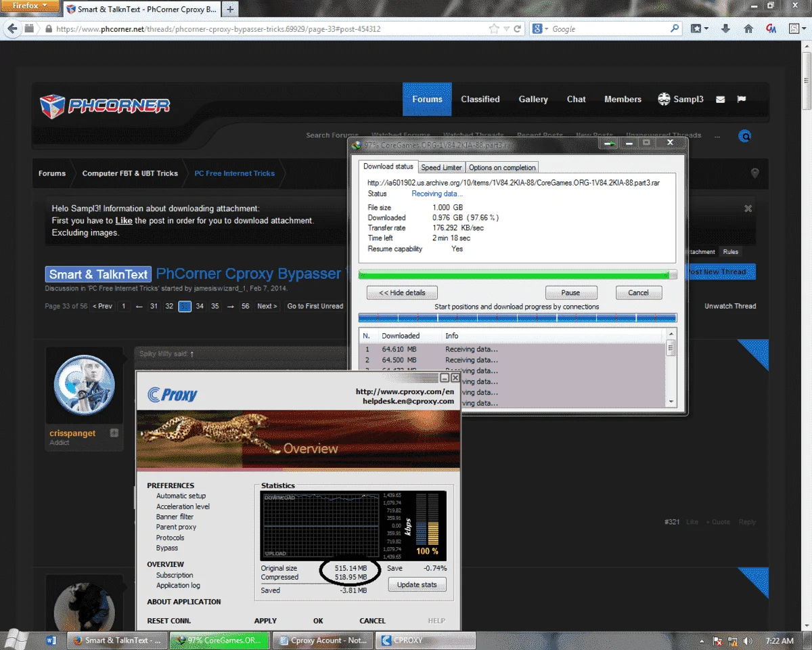Open Application log under Overview

coord(178,586)
